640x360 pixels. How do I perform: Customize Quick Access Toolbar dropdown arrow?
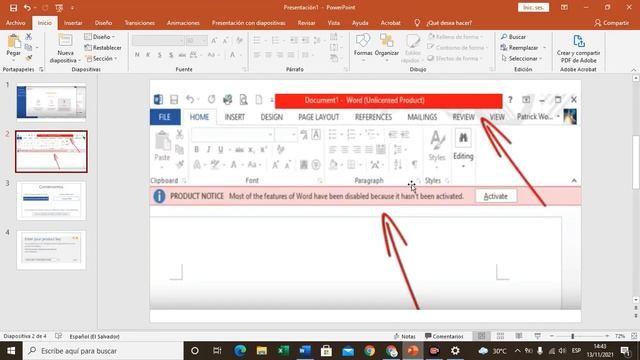[72, 8]
